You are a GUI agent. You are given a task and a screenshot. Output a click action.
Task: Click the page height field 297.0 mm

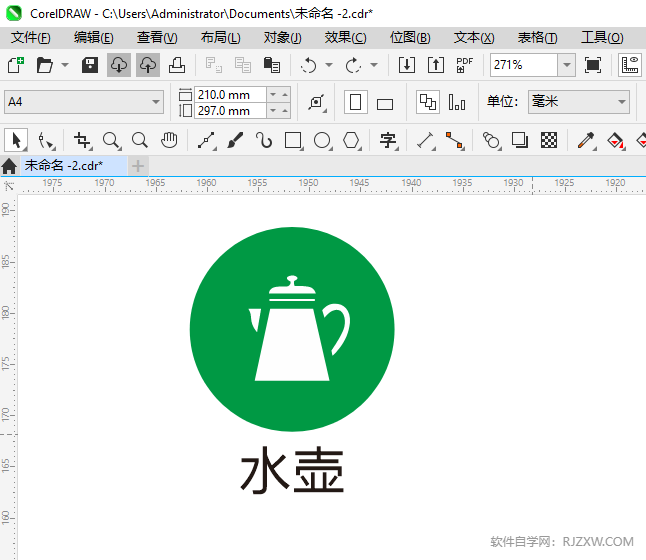click(x=230, y=111)
